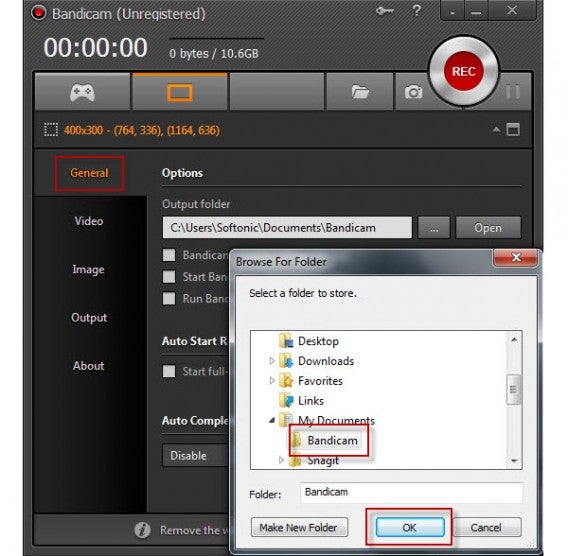Expand the Favorites tree node

pos(272,381)
